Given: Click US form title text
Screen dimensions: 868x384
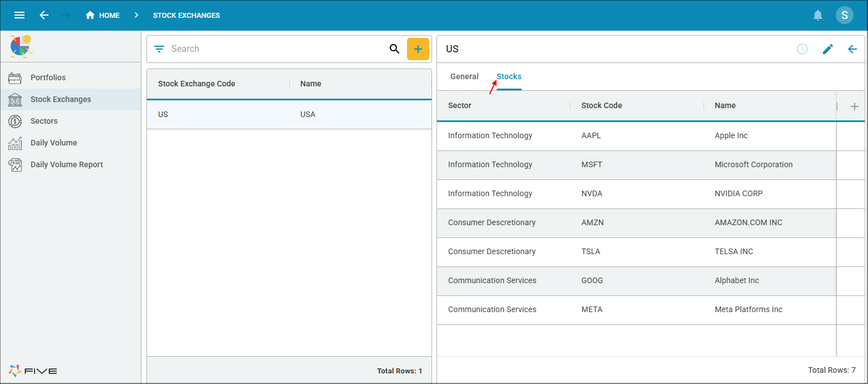Looking at the screenshot, I should (452, 49).
